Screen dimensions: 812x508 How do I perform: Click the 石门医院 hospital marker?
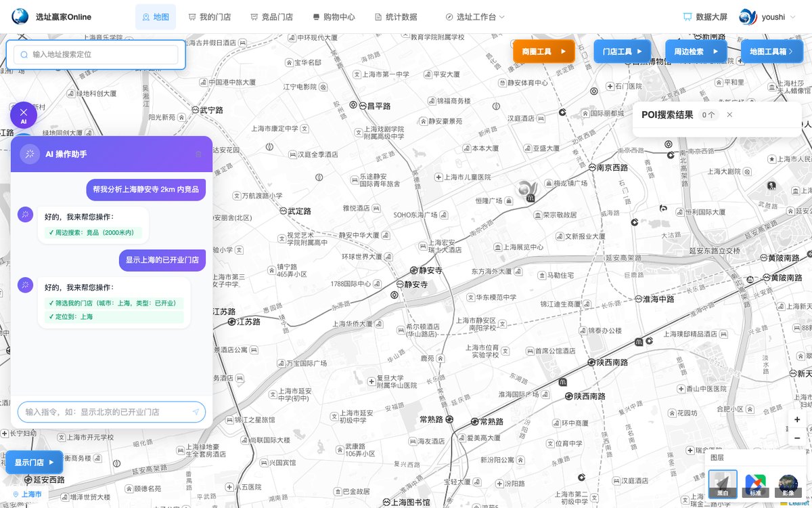610,86
